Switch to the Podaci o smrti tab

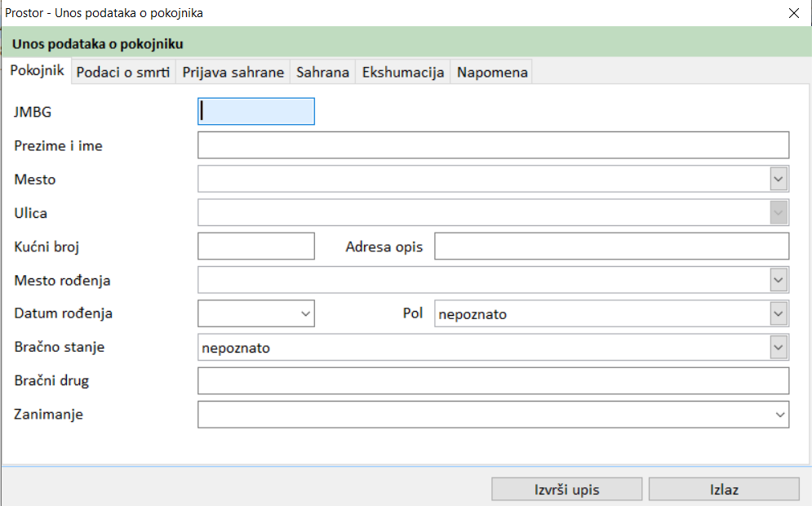point(123,72)
